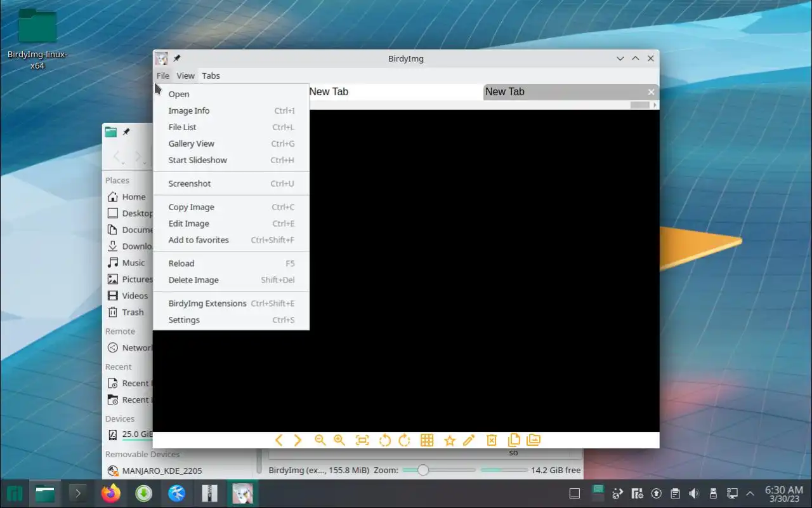Choose Delete Image menu entry
Screen dimensions: 812x508
click(231, 280)
